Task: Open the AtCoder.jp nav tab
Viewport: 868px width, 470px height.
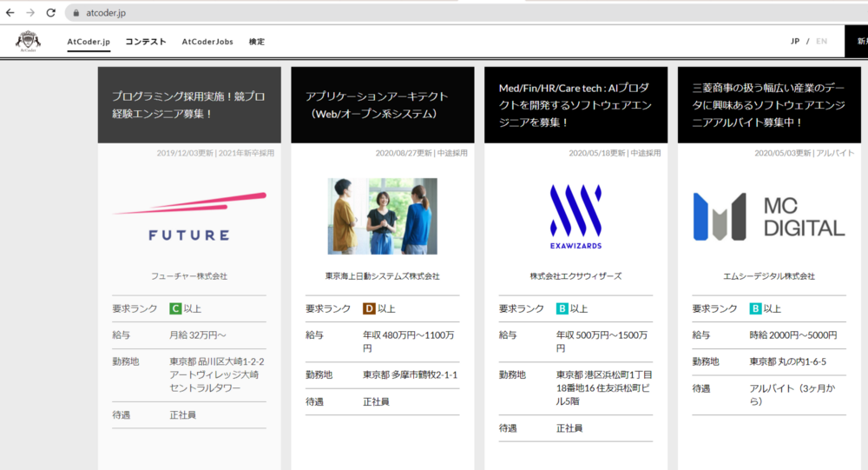Action: [89, 42]
